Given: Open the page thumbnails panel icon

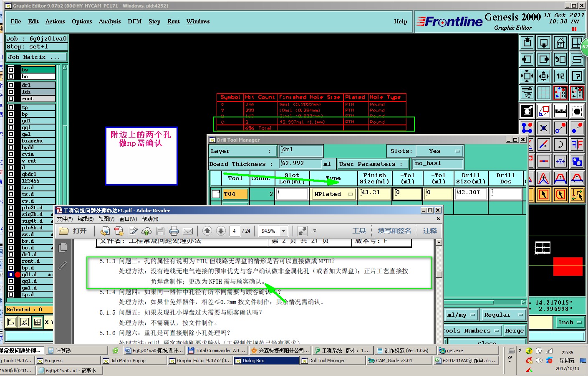Looking at the screenshot, I should [x=63, y=247].
